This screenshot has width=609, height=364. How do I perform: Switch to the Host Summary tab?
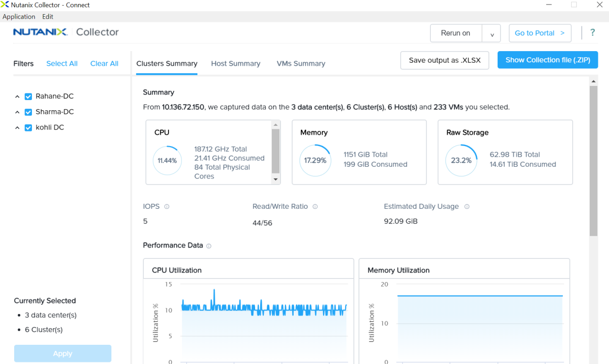click(x=235, y=63)
